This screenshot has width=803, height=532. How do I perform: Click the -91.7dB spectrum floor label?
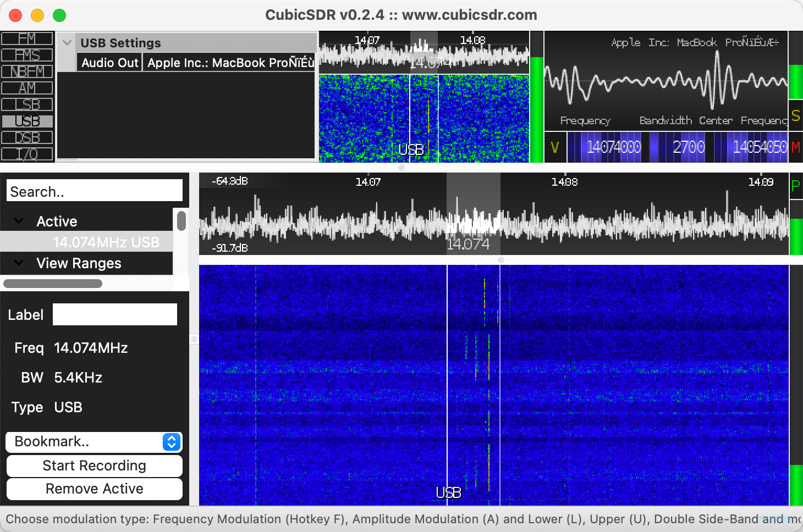[x=229, y=248]
